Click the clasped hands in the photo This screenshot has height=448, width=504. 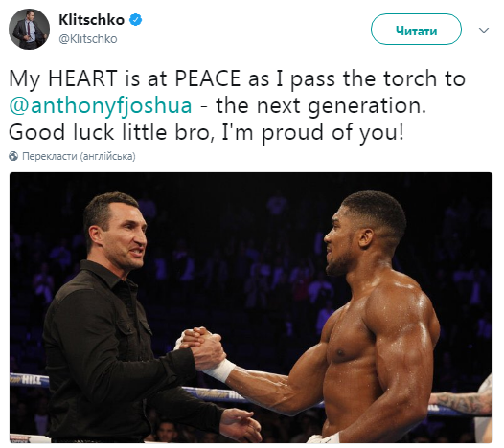coord(201,348)
